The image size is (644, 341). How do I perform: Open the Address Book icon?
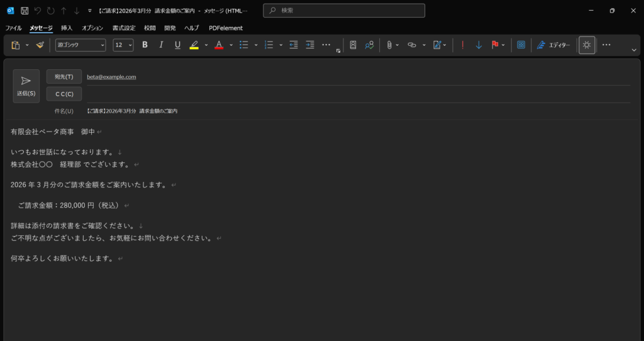(353, 45)
